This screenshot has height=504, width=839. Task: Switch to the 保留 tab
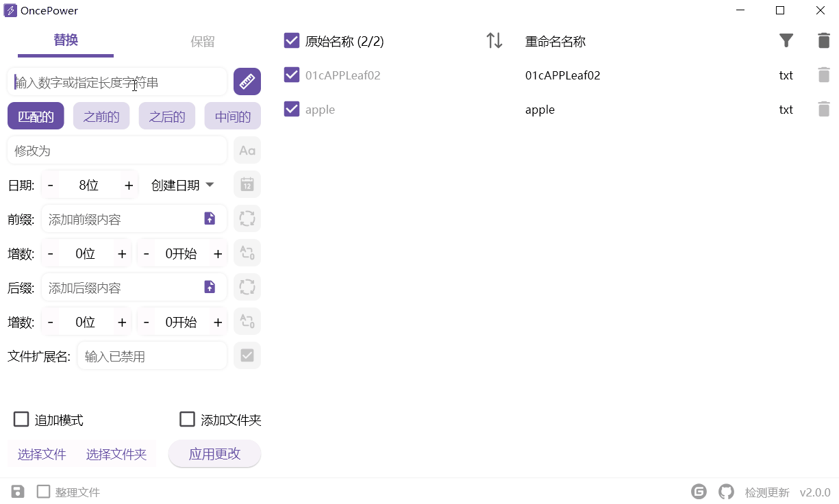pyautogui.click(x=202, y=40)
